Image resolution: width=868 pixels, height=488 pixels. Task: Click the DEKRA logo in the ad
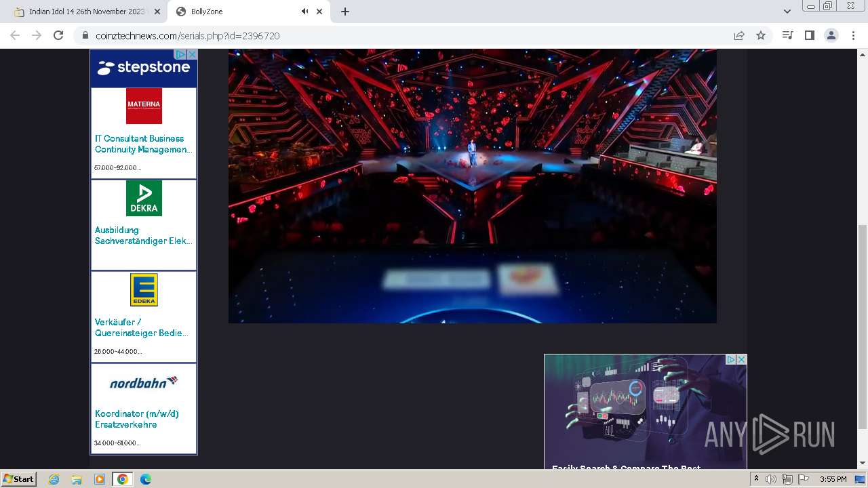144,198
